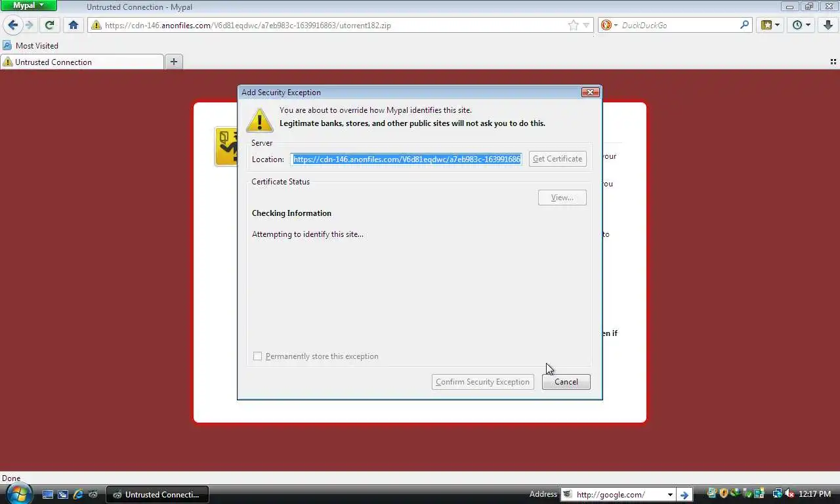Click 'Attempting to identify this site...' text

pos(307,234)
